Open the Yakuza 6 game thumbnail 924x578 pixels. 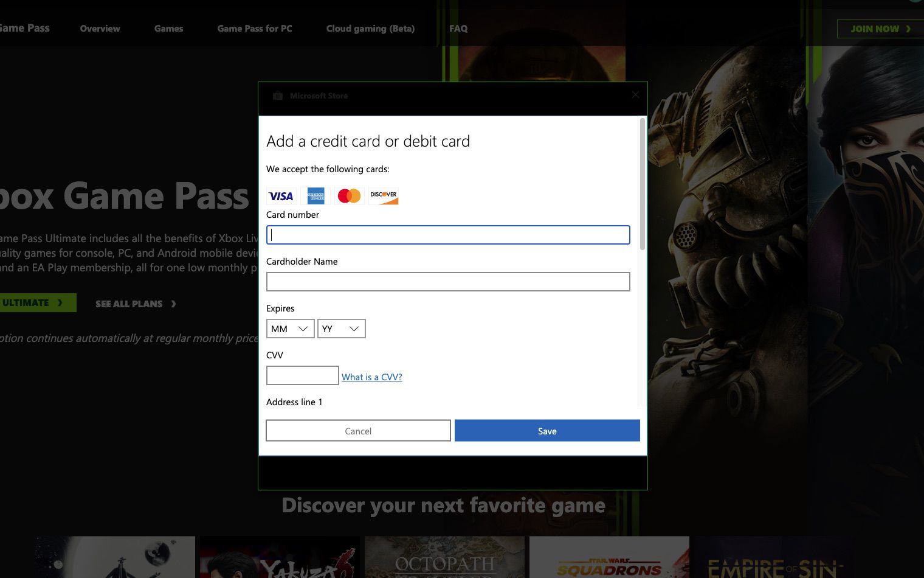point(280,557)
